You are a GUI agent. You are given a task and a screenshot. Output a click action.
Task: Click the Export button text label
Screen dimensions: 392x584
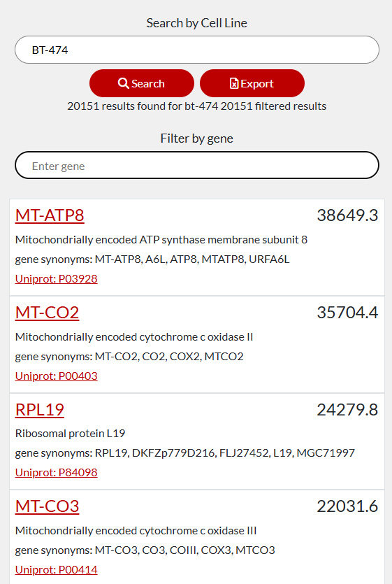pyautogui.click(x=257, y=83)
